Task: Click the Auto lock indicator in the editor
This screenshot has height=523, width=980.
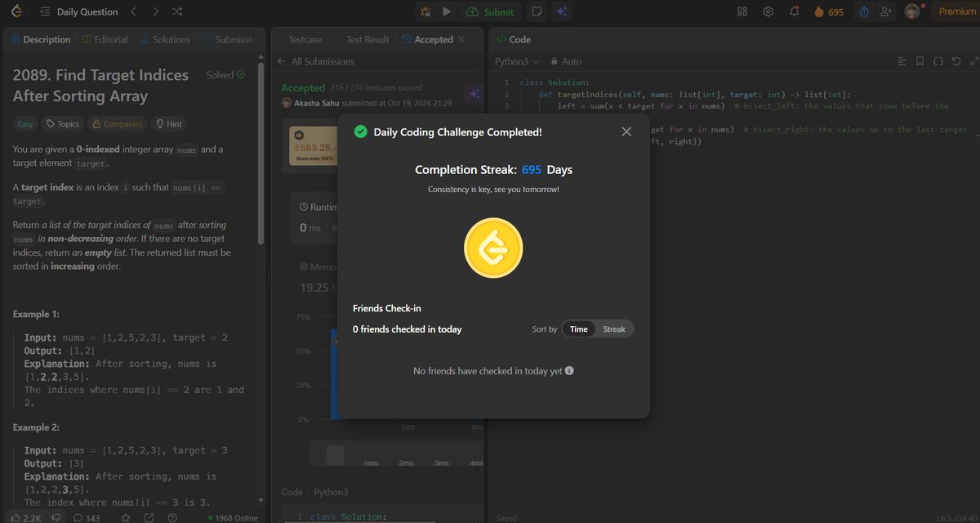Action: click(566, 61)
